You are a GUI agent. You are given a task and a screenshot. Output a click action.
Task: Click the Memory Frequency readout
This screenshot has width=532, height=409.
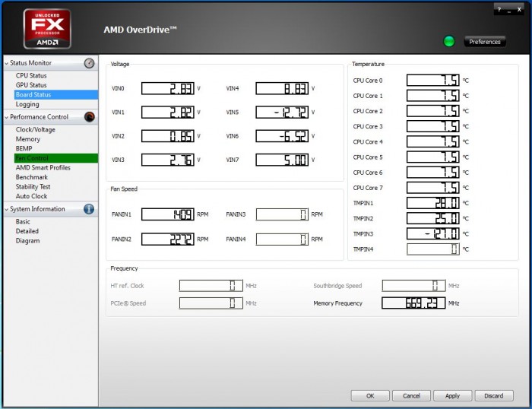[413, 303]
